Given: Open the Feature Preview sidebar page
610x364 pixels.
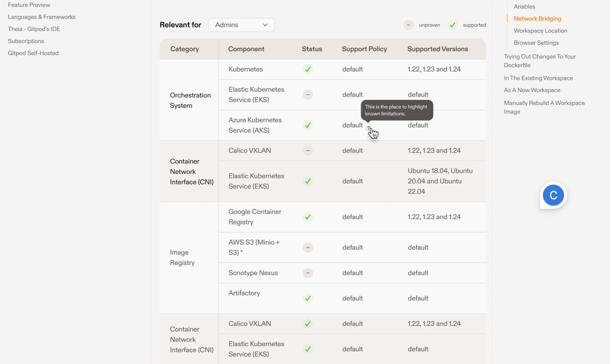Looking at the screenshot, I should 29,5.
